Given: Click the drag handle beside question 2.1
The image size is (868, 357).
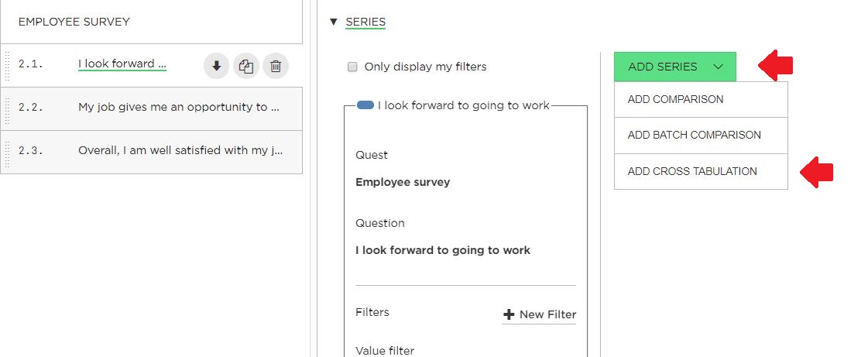Looking at the screenshot, I should (x=7, y=66).
